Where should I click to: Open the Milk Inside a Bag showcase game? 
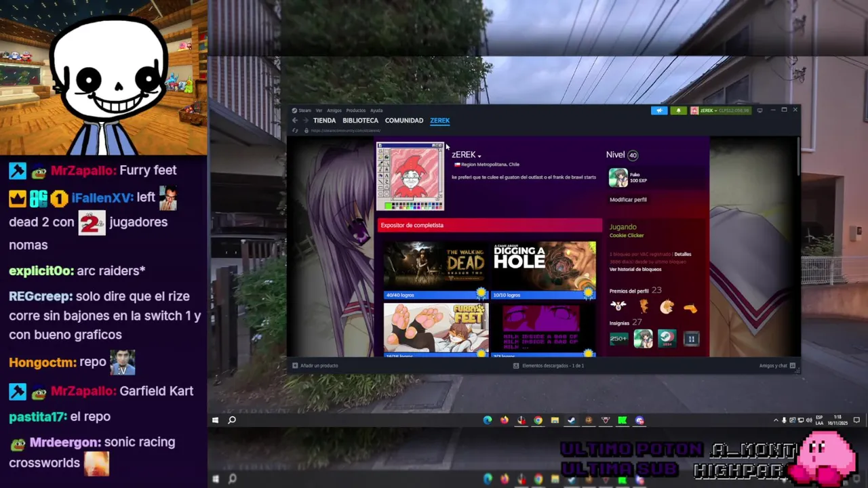pos(544,327)
